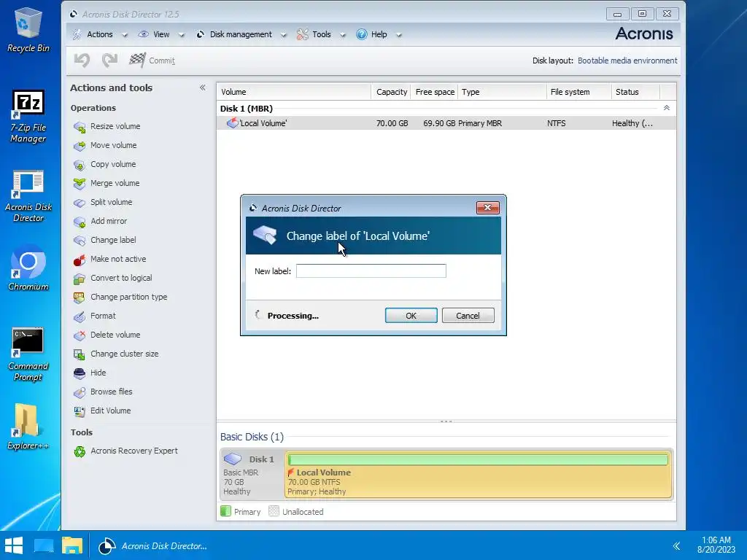
Task: Click the checkered flag Commit icon
Action: 137,60
